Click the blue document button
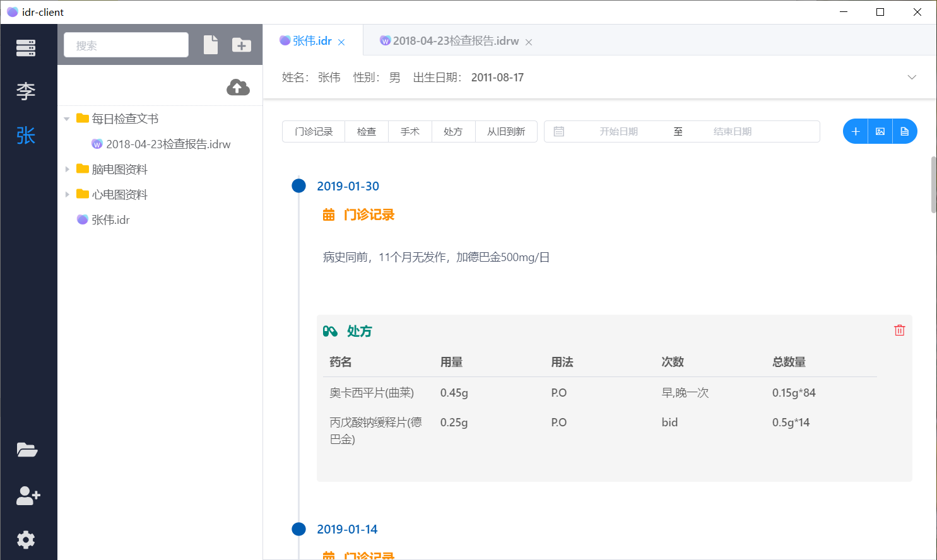The image size is (937, 560). [x=904, y=131]
